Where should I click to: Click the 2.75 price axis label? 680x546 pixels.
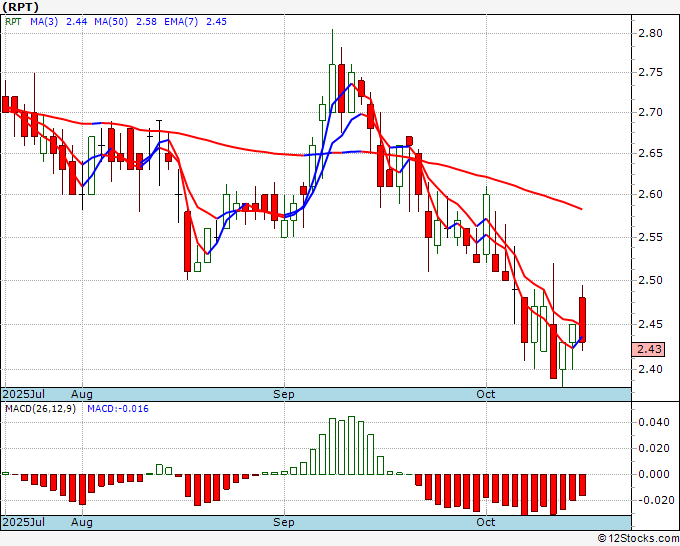pyautogui.click(x=651, y=72)
